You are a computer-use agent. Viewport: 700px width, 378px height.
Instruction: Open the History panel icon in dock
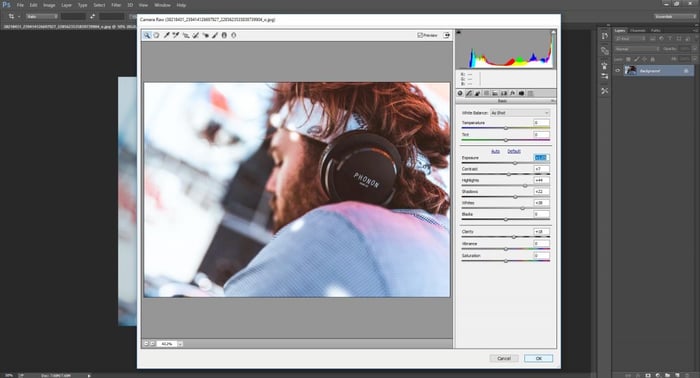(604, 36)
